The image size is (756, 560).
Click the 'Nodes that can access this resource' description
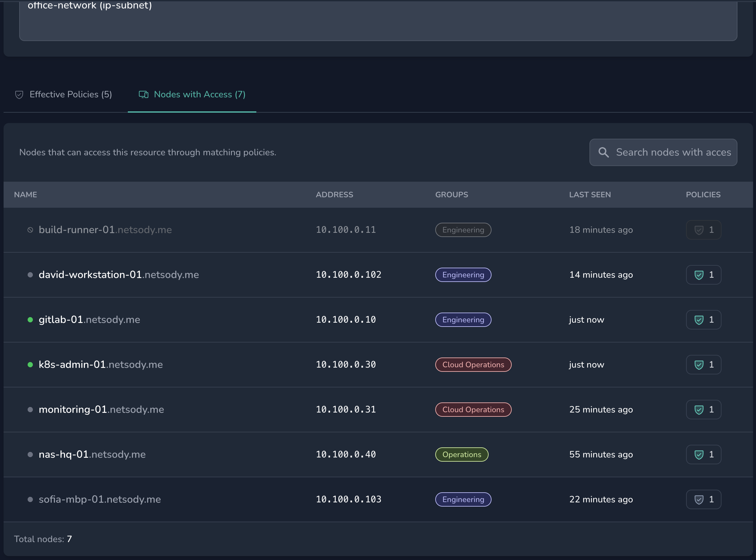[148, 153]
